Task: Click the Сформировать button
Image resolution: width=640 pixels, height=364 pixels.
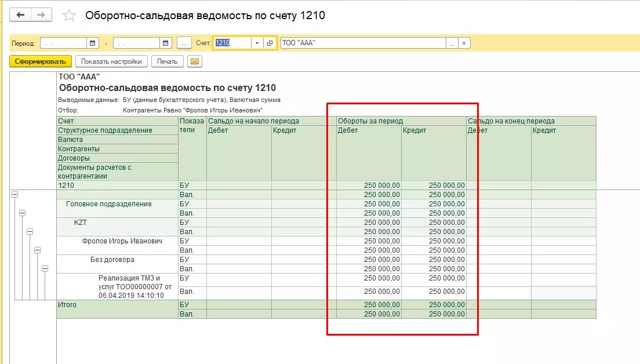Action: [x=41, y=61]
